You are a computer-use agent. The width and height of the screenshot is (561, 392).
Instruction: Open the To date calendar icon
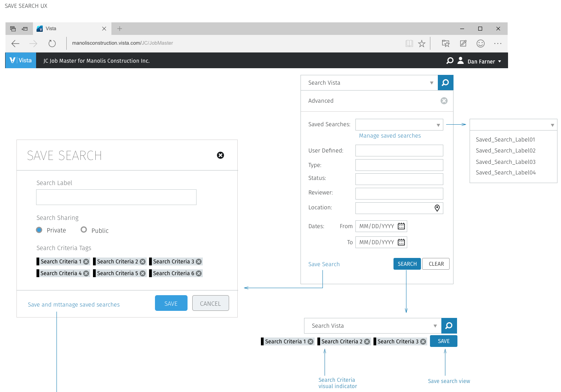(x=401, y=242)
